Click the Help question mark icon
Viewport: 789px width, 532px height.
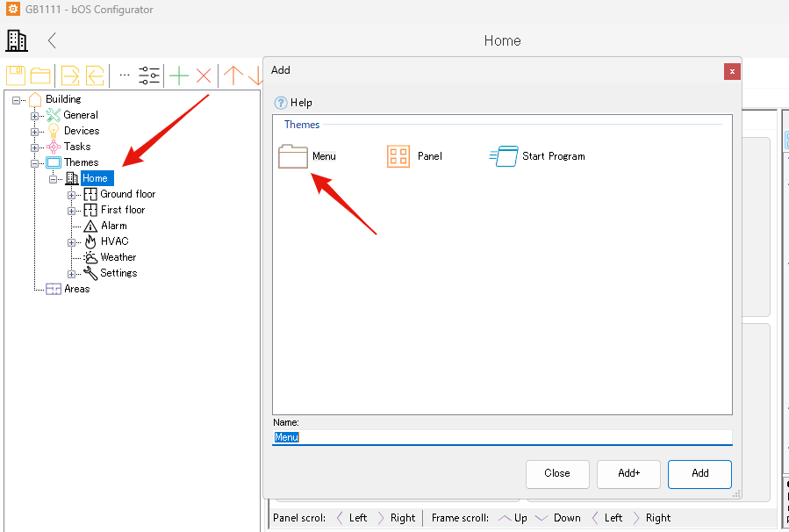click(x=280, y=103)
